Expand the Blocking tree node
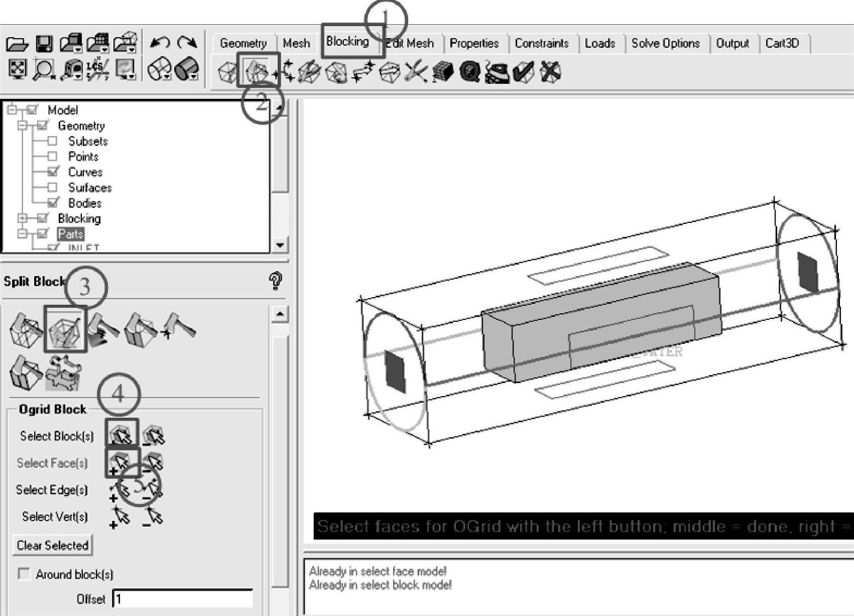This screenshot has width=854, height=616. (x=22, y=218)
